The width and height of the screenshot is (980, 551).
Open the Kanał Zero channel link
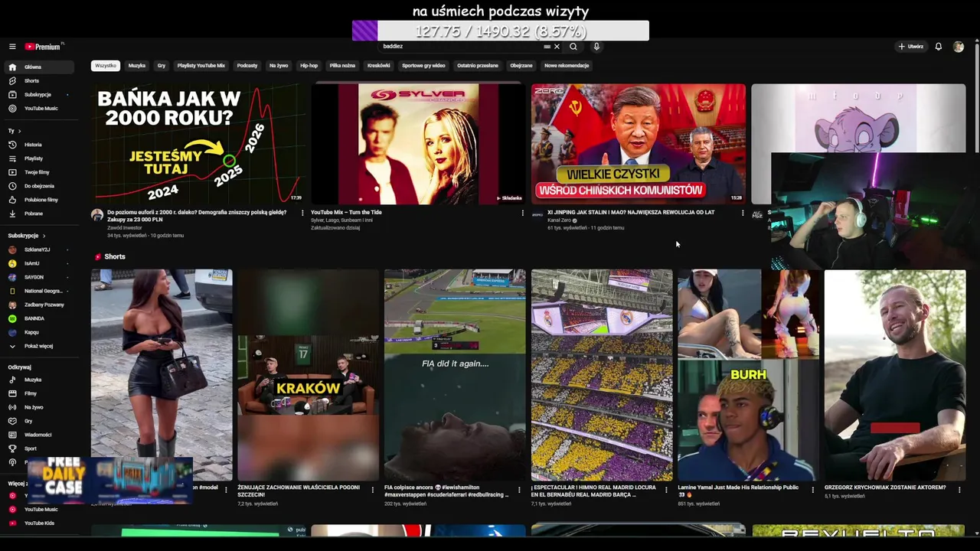click(x=559, y=220)
